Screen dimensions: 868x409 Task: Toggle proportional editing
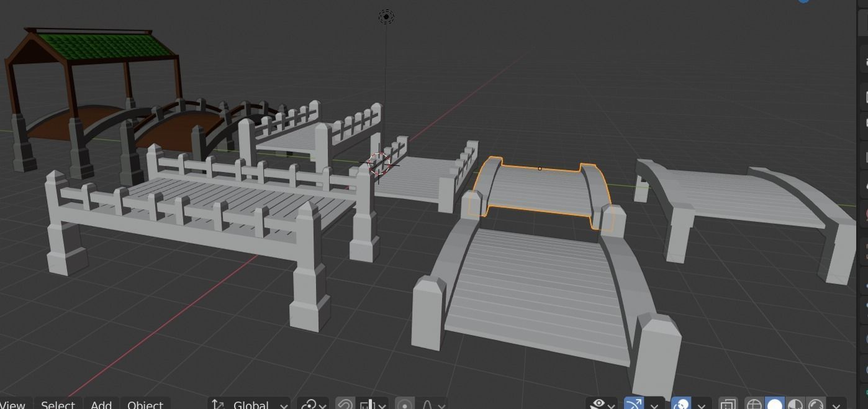pos(405,404)
